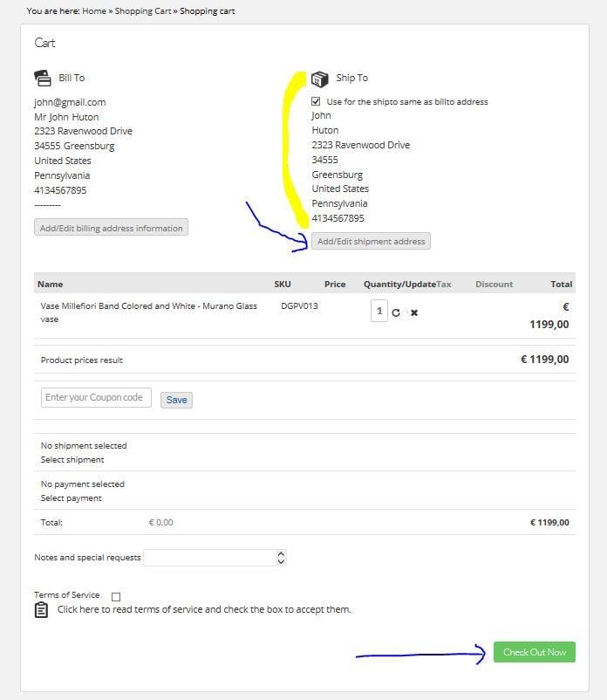
Task: Toggle 'Use for the shipto same as billto address'
Action: pos(314,100)
